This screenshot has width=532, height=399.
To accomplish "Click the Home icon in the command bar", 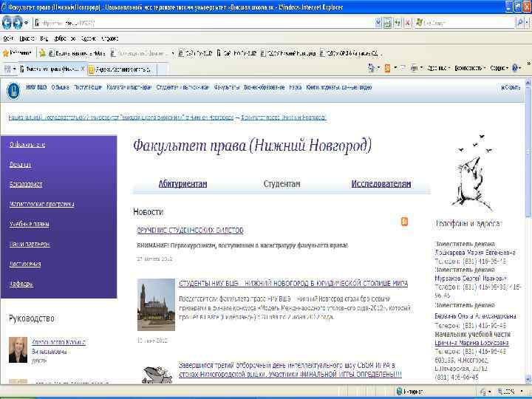I will pos(371,68).
